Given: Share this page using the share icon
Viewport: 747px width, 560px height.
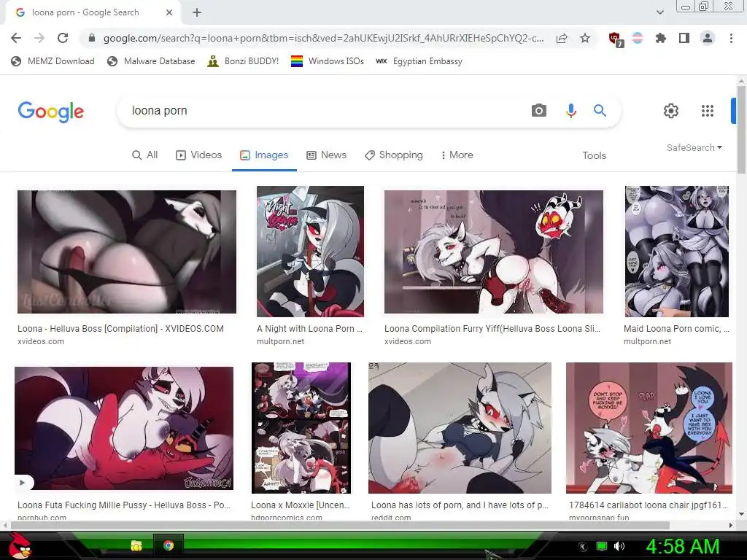Looking at the screenshot, I should click(x=562, y=38).
